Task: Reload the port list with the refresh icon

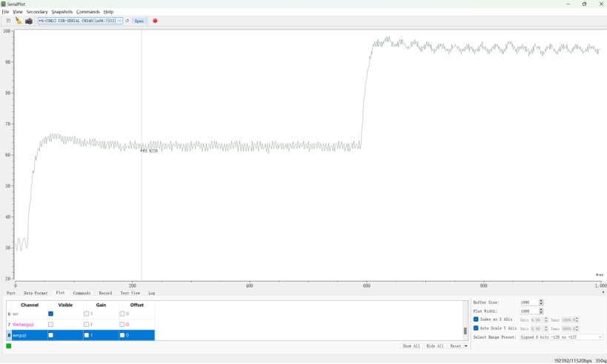Action: tap(127, 21)
